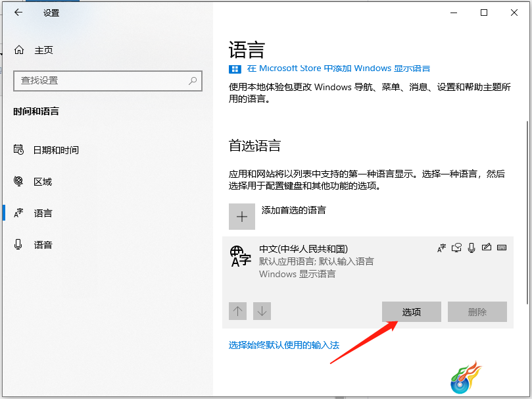Close the 设置 window
Screen dimensions: 532x399
coord(514,13)
